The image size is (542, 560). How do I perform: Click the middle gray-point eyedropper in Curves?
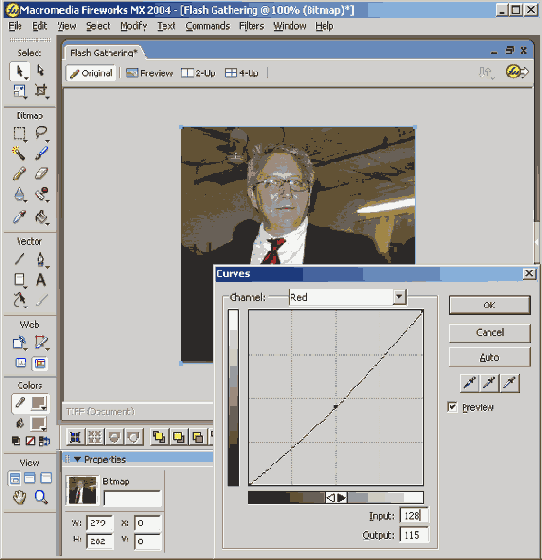click(490, 383)
